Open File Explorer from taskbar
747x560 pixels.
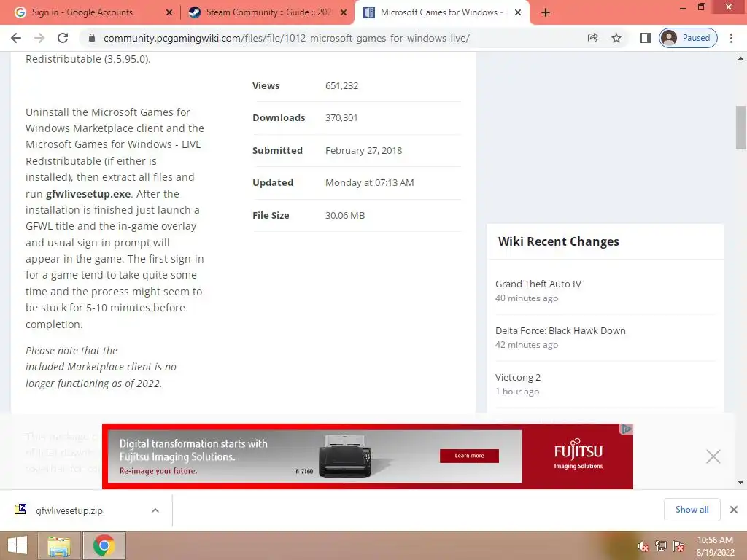pos(59,545)
